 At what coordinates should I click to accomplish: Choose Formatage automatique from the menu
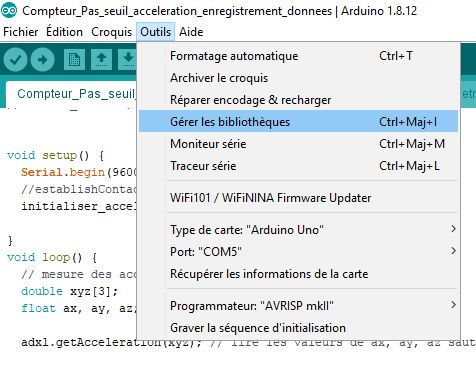(298, 56)
